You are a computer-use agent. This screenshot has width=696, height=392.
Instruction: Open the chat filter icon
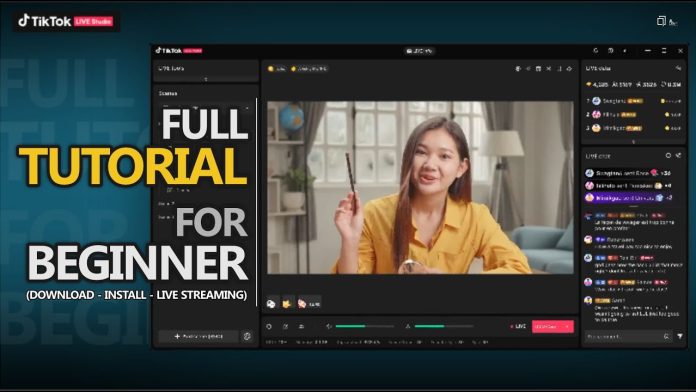[680, 337]
